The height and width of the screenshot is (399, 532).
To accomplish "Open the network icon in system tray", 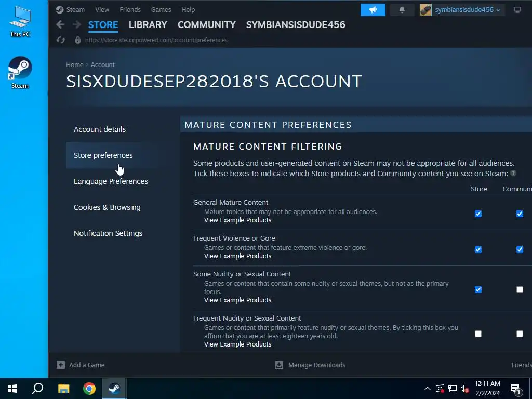I will [x=453, y=389].
